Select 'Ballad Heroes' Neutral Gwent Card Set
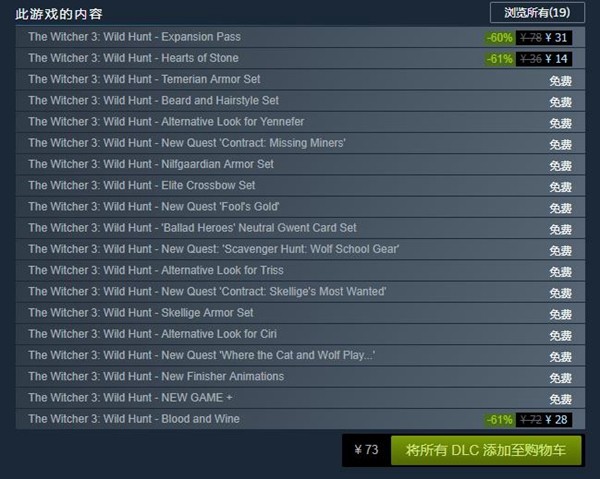 pyautogui.click(x=300, y=228)
